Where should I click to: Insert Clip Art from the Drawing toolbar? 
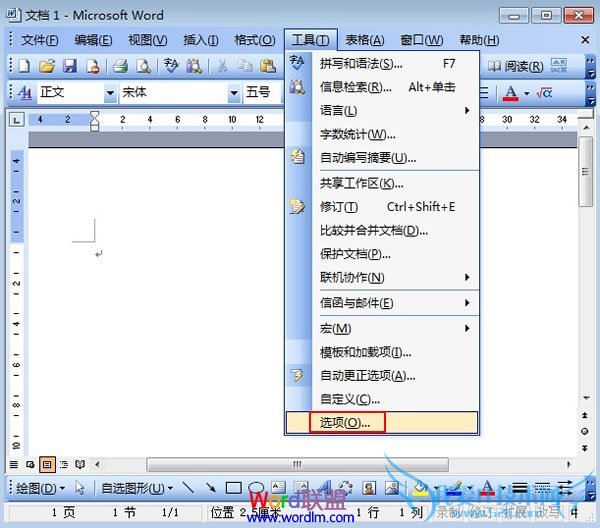click(369, 487)
